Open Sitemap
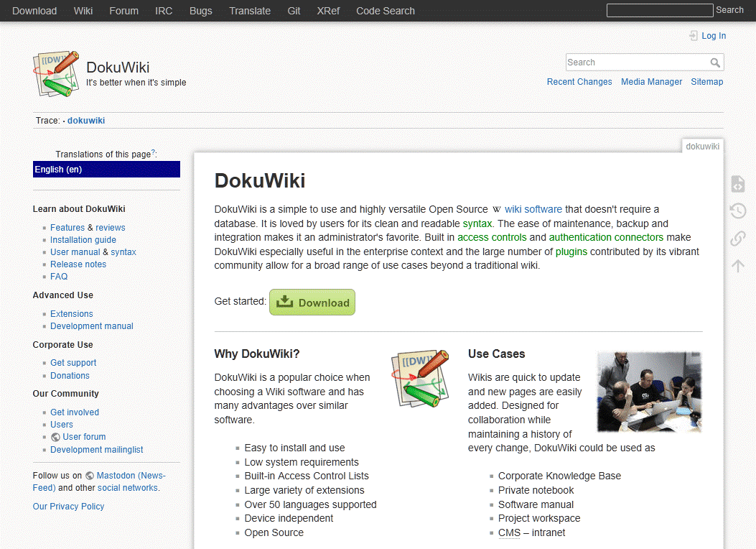 [x=707, y=82]
